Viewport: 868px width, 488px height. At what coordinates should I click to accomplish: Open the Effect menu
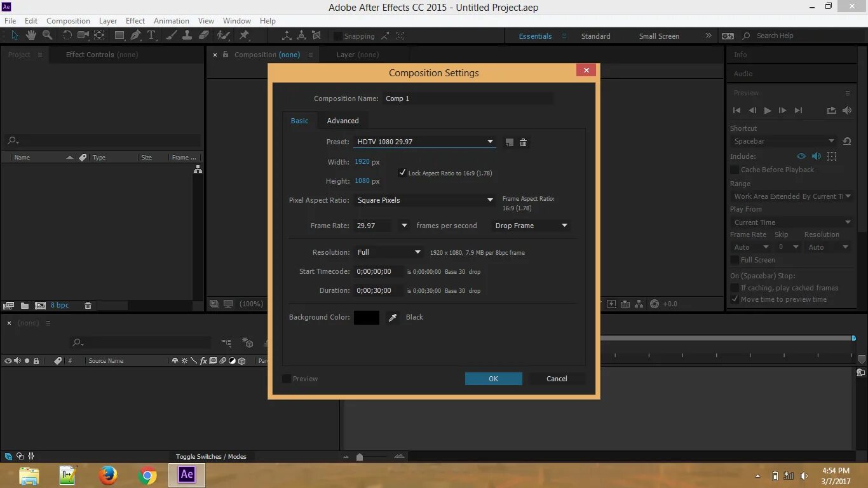pyautogui.click(x=135, y=21)
